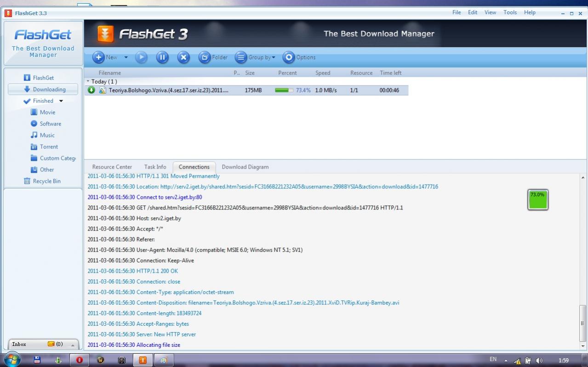Click the green download status icon of the task
Screen dimensions: 588x367
91,90
